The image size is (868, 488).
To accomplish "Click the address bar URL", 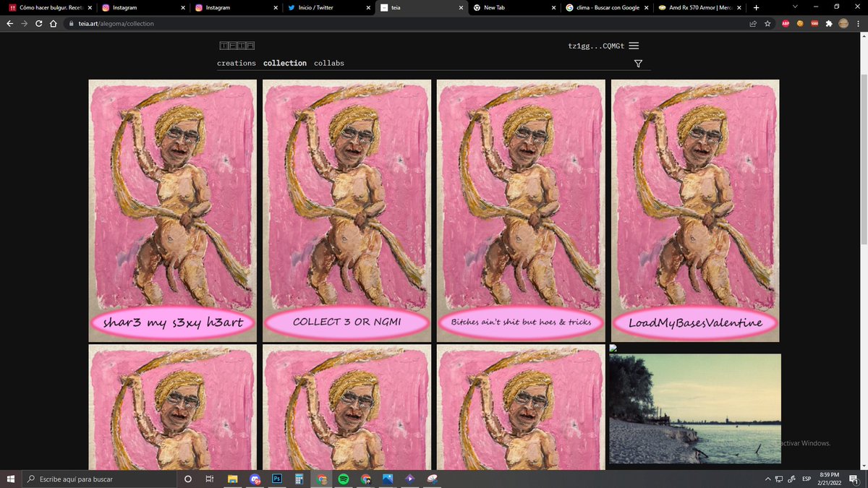I will [x=116, y=23].
